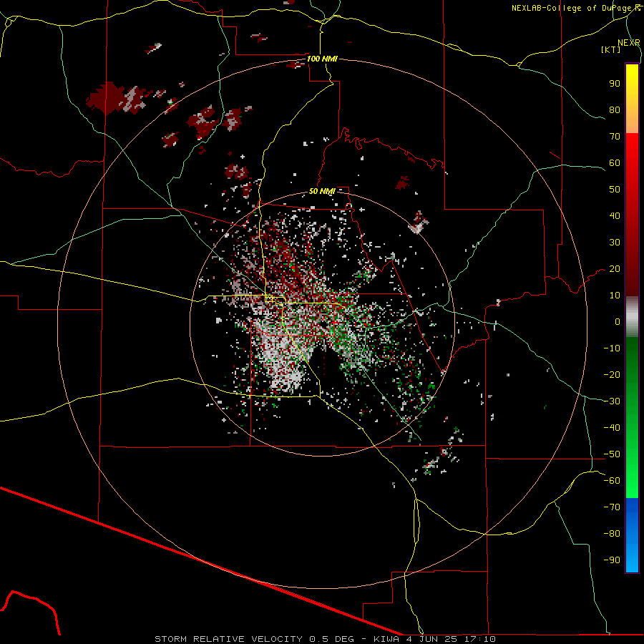Screen dimensions: 644x644
Task: Click the 50 value on velocity scale
Action: (615, 190)
